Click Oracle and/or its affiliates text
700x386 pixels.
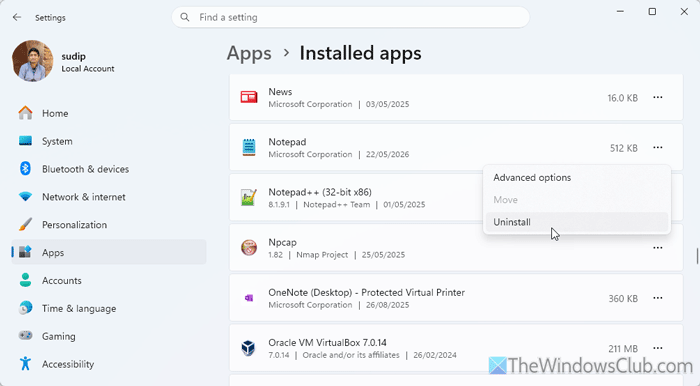[x=351, y=355]
